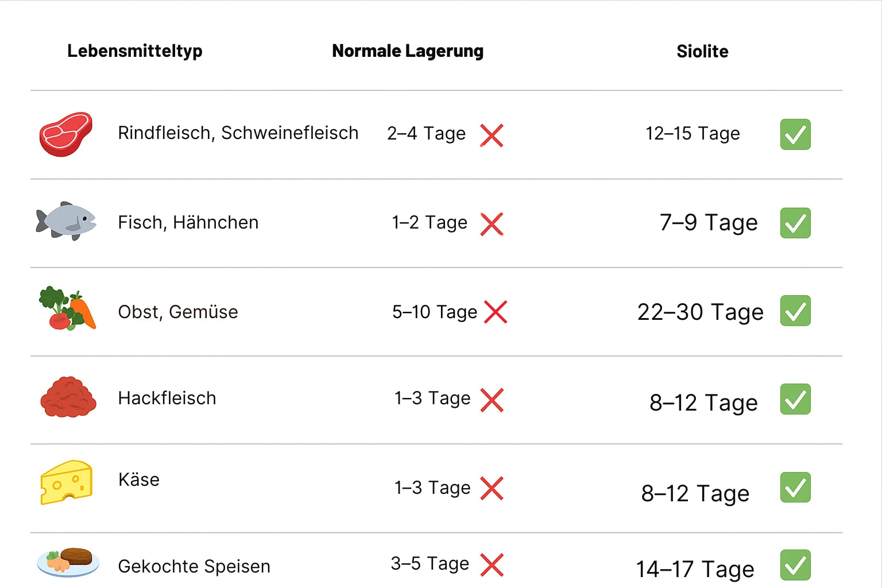Click green checkmark next to 7–9 Tage

[795, 223]
